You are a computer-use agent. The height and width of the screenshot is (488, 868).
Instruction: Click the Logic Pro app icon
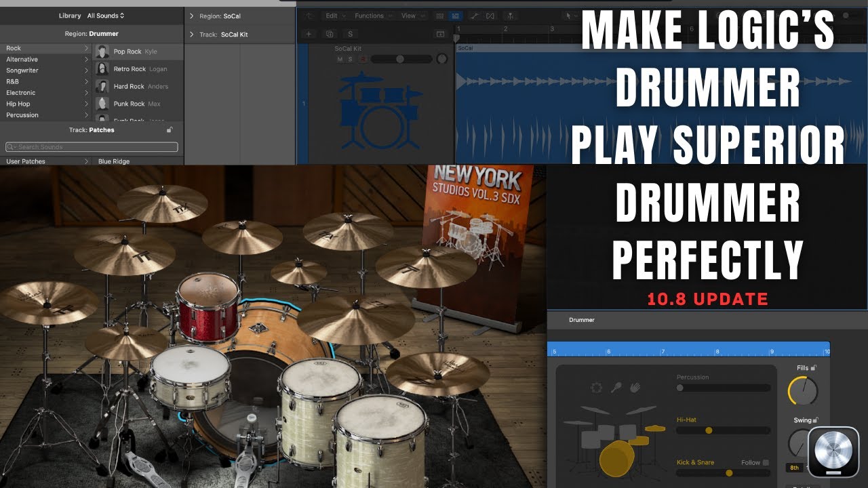(x=833, y=452)
